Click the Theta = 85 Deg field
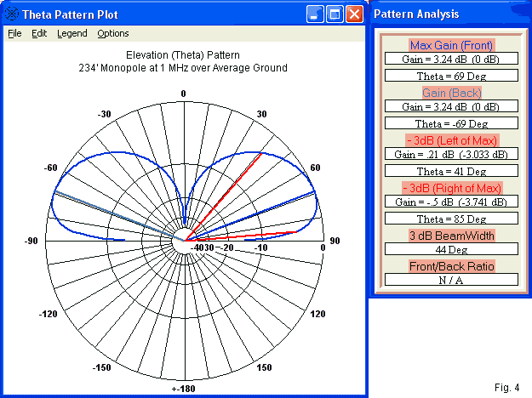 click(x=451, y=218)
